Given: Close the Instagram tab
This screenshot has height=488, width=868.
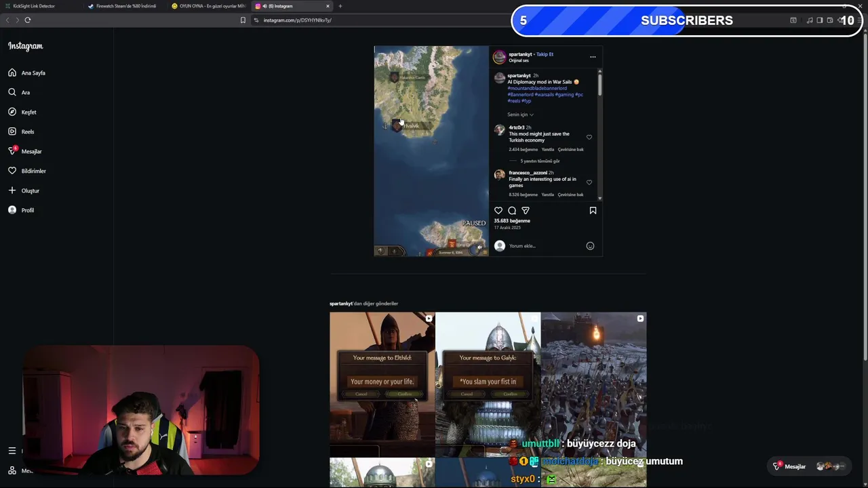Looking at the screenshot, I should point(328,6).
